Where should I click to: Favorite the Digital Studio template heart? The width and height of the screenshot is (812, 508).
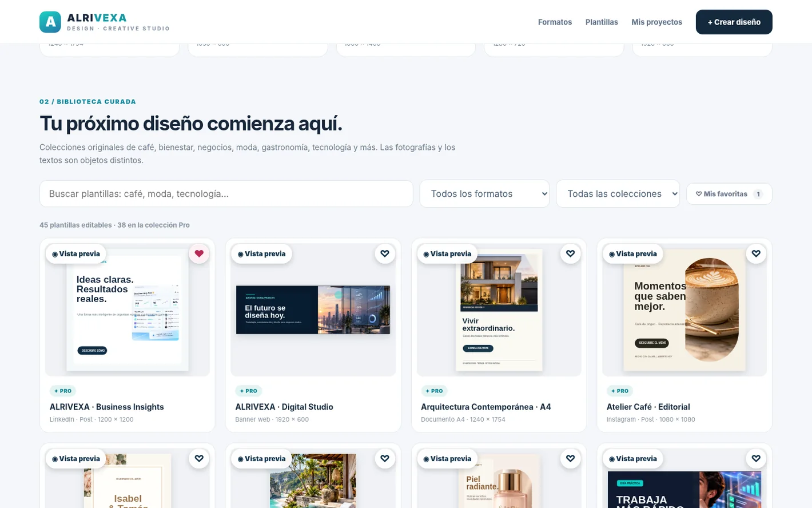coord(385,253)
